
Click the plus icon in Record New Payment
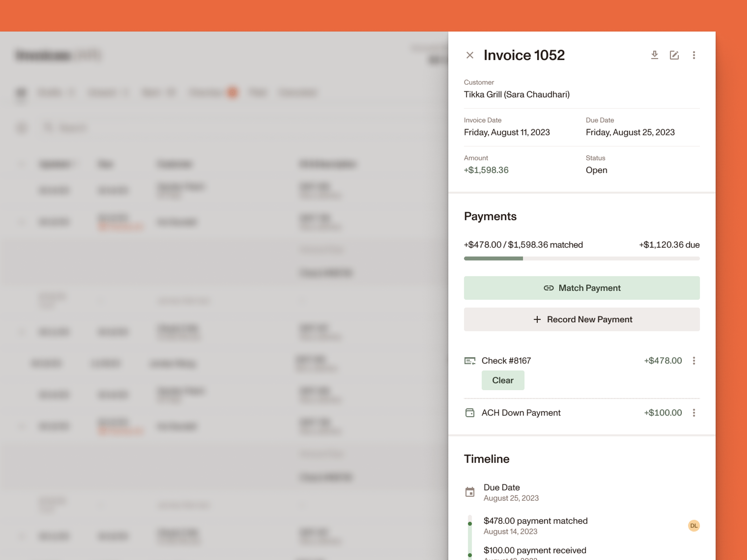tap(537, 319)
